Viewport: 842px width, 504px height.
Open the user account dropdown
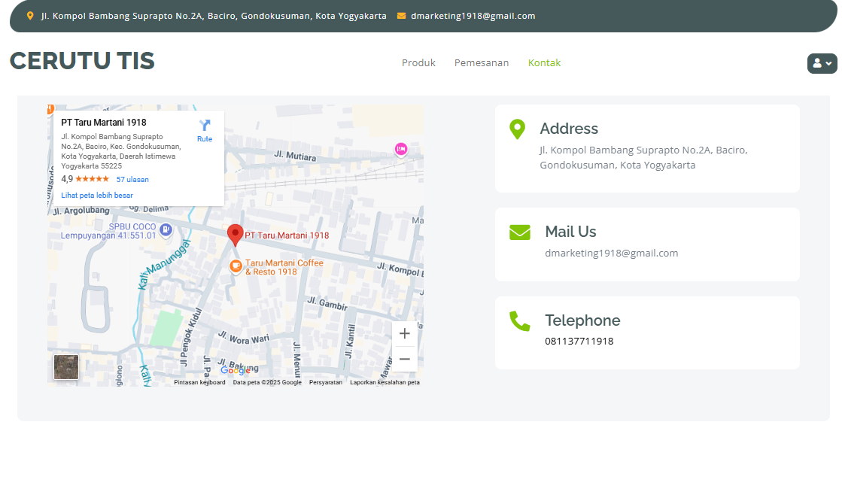[822, 64]
